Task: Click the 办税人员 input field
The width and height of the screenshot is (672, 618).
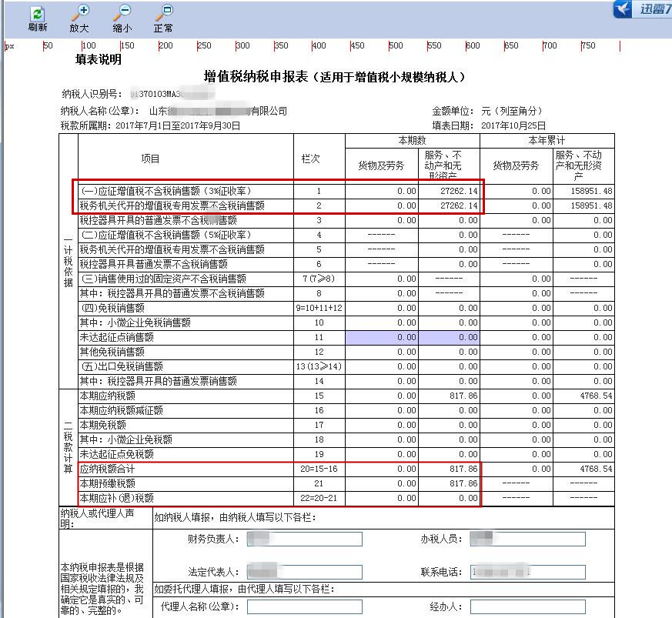Action: tap(529, 539)
